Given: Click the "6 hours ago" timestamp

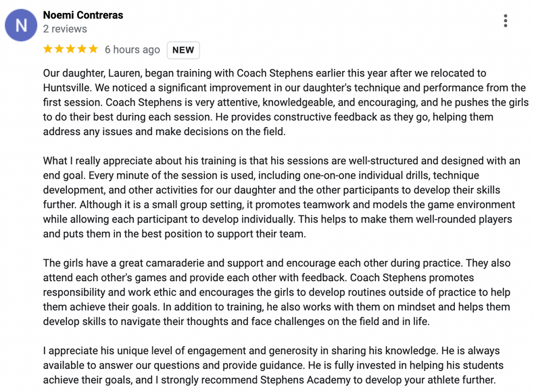Looking at the screenshot, I should (132, 49).
